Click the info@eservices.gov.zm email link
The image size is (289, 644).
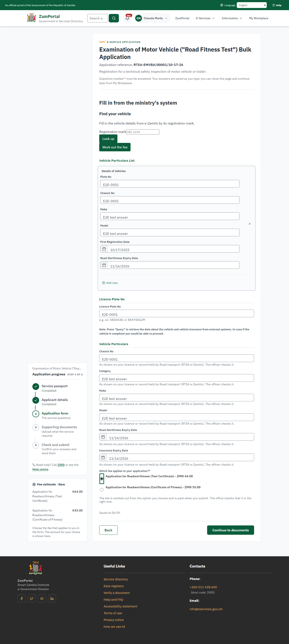click(206, 609)
